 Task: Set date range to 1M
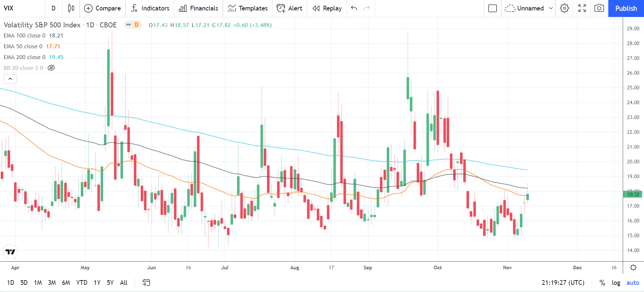coord(38,283)
